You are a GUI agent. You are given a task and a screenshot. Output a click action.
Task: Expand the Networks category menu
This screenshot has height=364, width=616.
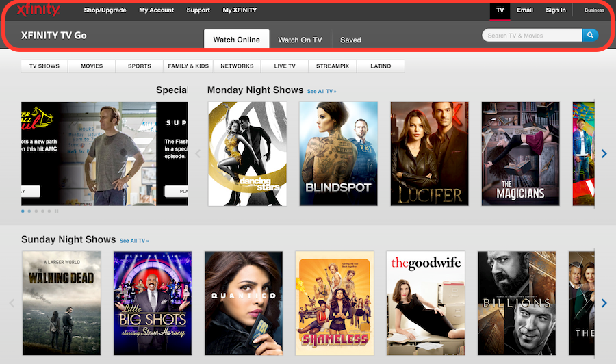pyautogui.click(x=237, y=66)
